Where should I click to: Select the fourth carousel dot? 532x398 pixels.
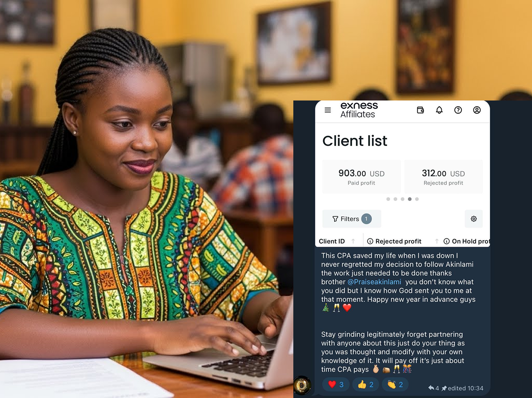click(x=409, y=199)
